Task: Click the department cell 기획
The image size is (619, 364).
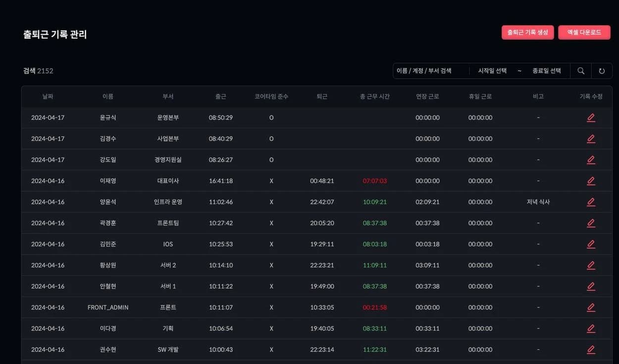Action: (168, 328)
